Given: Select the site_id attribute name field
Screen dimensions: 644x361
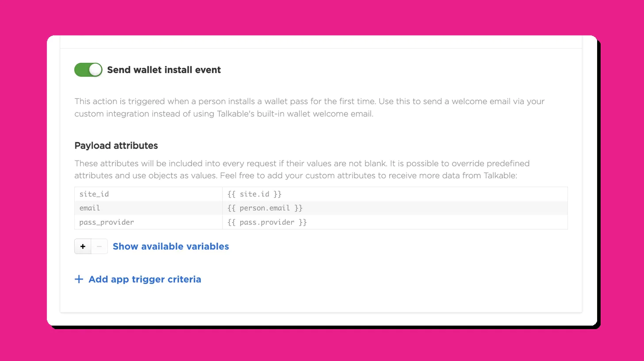Looking at the screenshot, I should (148, 194).
